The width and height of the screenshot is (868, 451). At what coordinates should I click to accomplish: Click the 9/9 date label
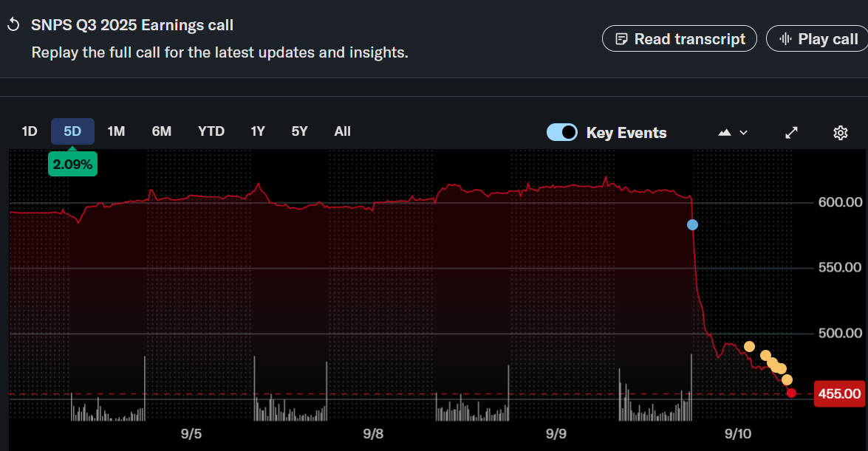pos(556,433)
